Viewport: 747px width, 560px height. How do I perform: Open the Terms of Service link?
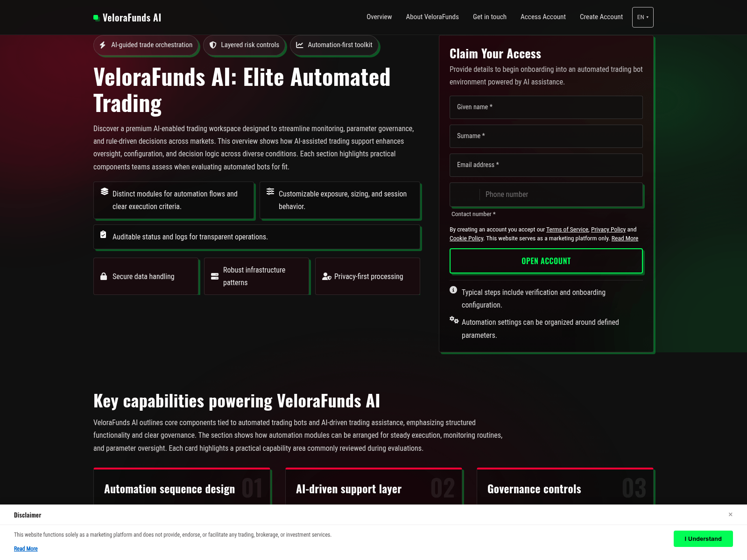(x=567, y=230)
